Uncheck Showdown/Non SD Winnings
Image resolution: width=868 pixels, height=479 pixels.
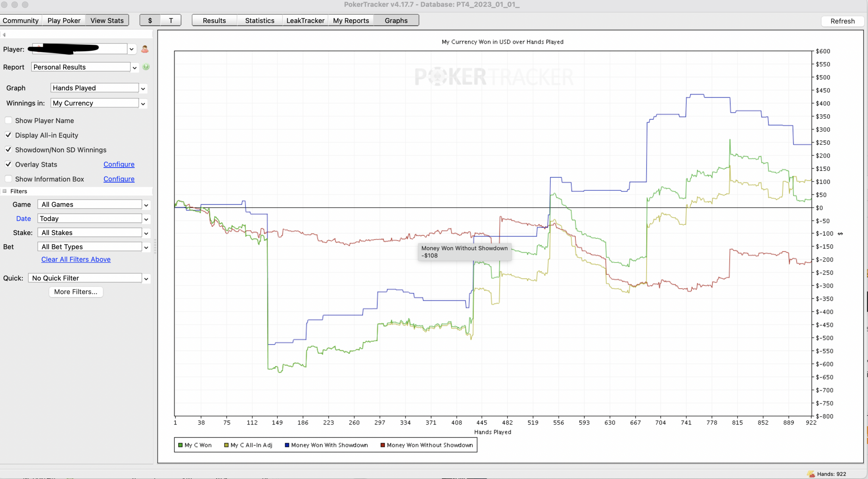click(x=8, y=149)
